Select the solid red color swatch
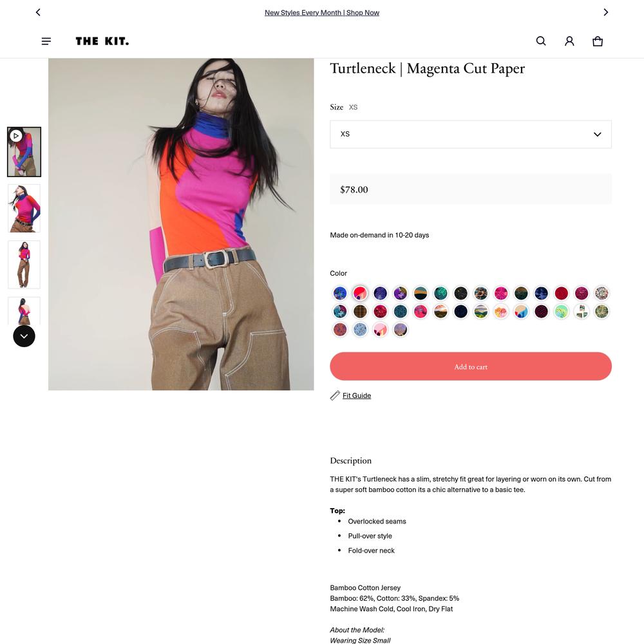644x644 pixels. [562, 293]
